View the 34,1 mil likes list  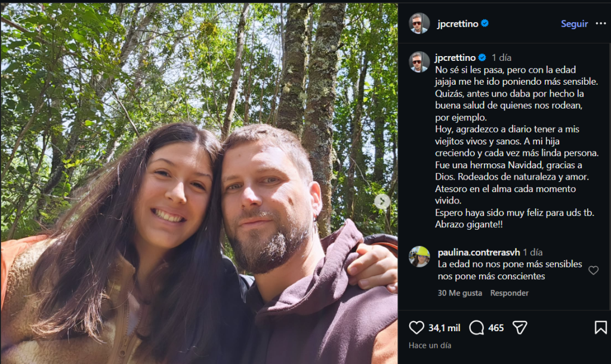coord(444,328)
